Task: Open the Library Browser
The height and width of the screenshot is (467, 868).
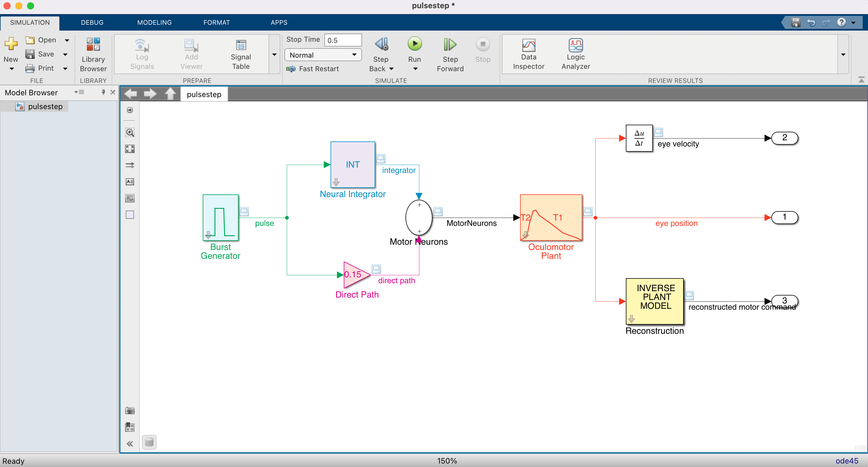Action: pos(93,54)
